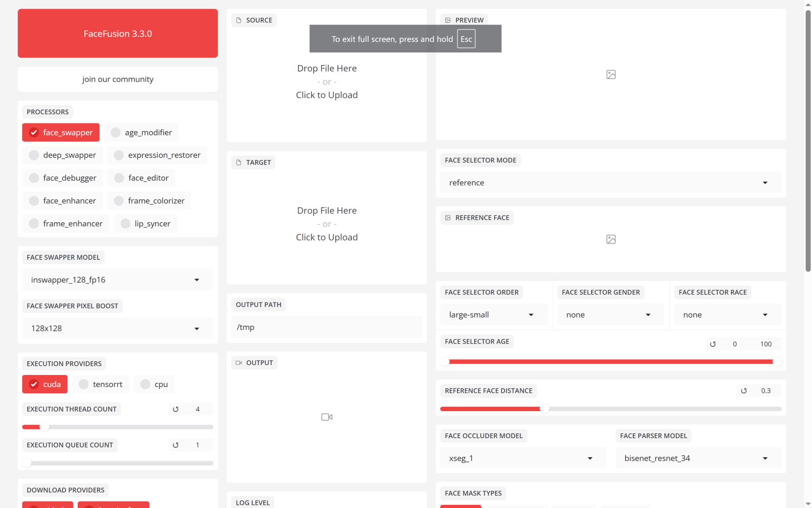812x508 pixels.
Task: Enable the lip_syncer processor checkbox
Action: 125,224
